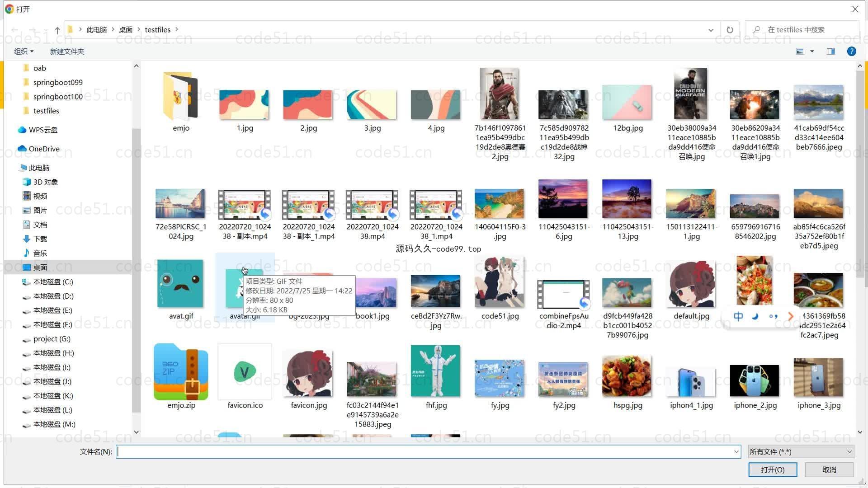Click navigation pane scroll up arrow
This screenshot has height=488, width=868.
pyautogui.click(x=136, y=66)
